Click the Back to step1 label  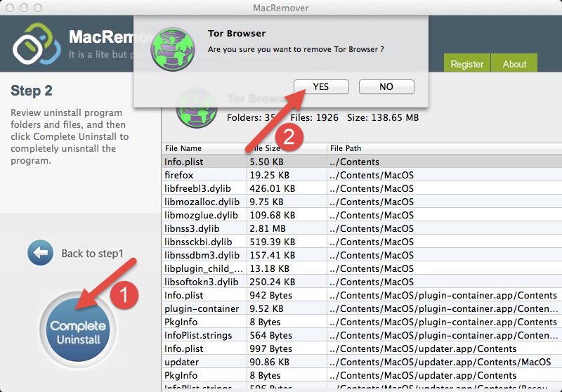(x=92, y=254)
